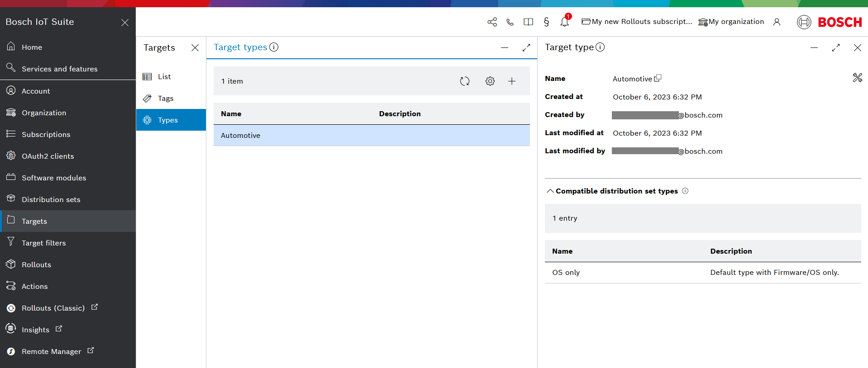The image size is (868, 368).
Task: Select the Automotive row in the table
Action: click(x=371, y=135)
